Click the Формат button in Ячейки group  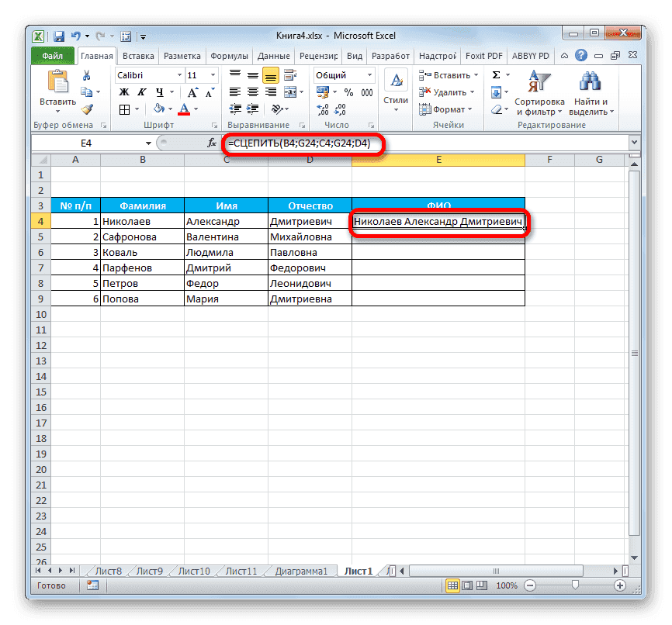tap(445, 109)
